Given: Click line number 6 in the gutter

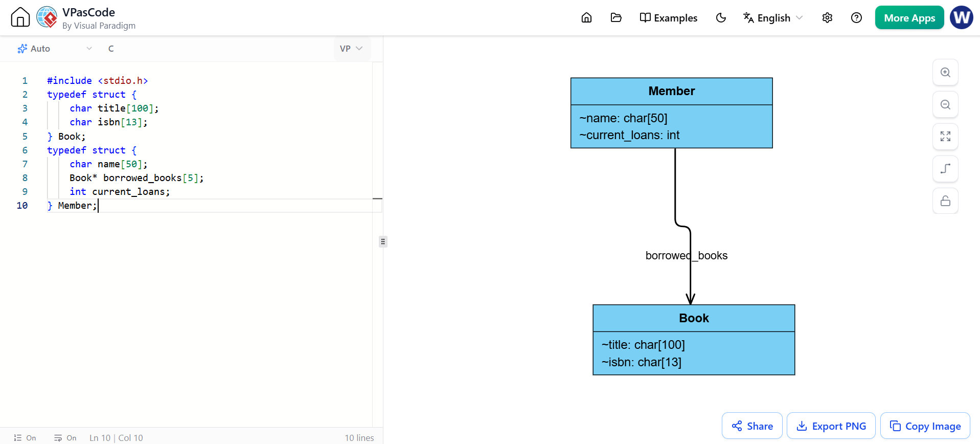Looking at the screenshot, I should point(25,150).
